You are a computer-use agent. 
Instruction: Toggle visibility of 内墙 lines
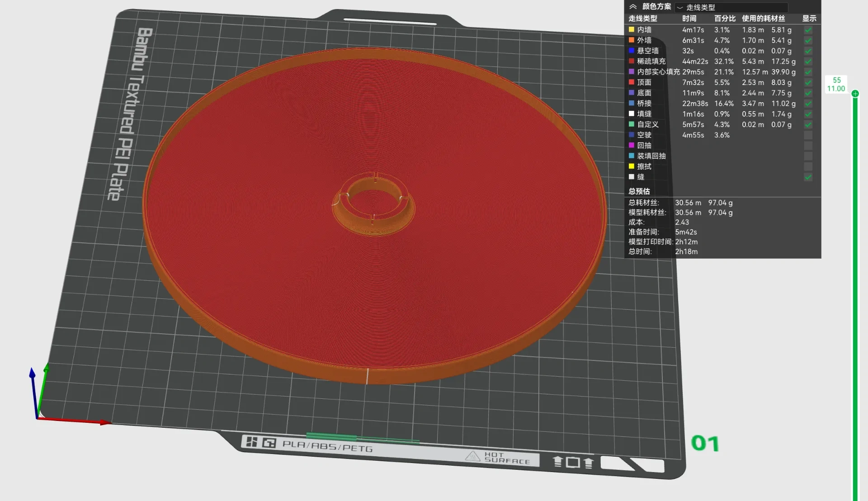click(x=808, y=30)
